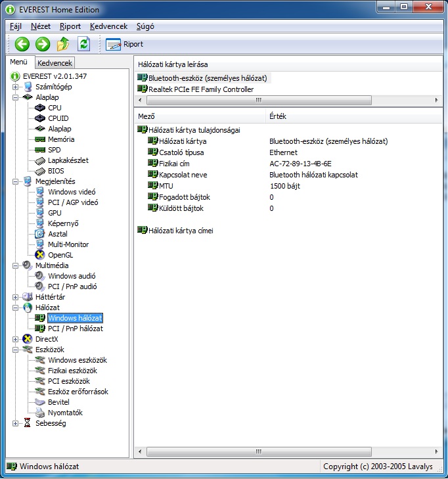Select Eszköz erőforrások tree item
Image resolution: width=448 pixels, height=479 pixels.
[78, 392]
